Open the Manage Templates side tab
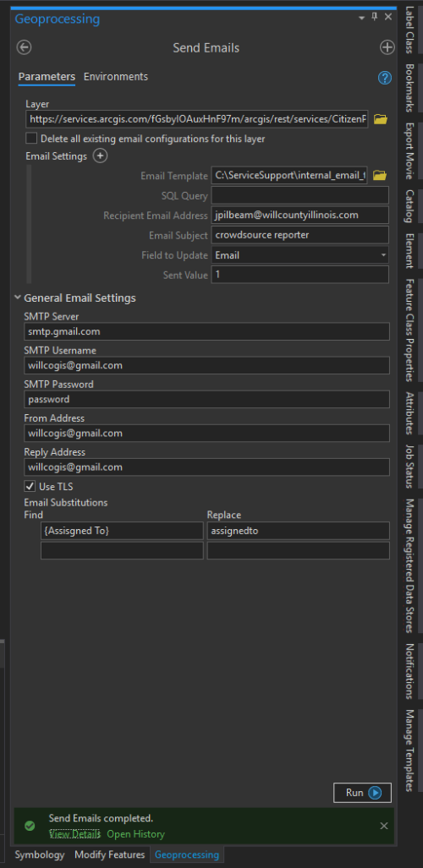Viewport: 423px width, 868px height. pos(409,751)
